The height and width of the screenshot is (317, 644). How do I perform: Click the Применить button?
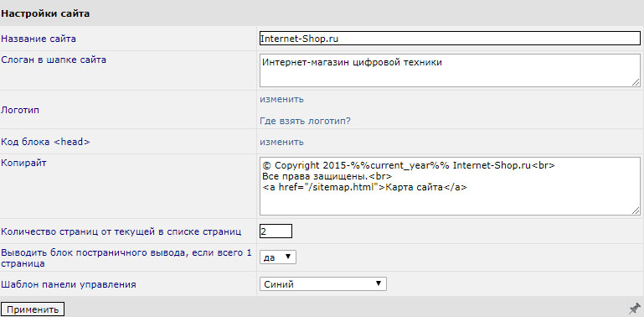tap(33, 309)
